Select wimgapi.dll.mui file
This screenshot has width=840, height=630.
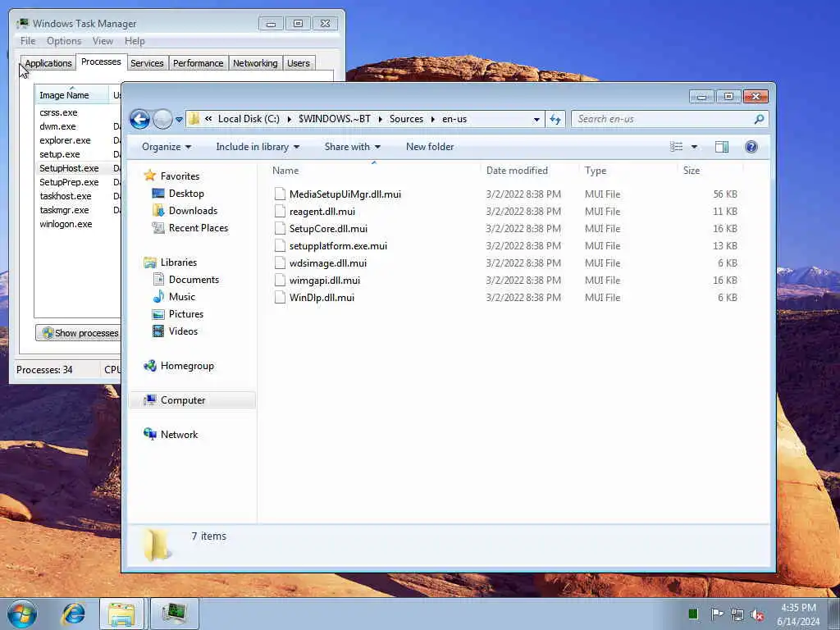[325, 281]
